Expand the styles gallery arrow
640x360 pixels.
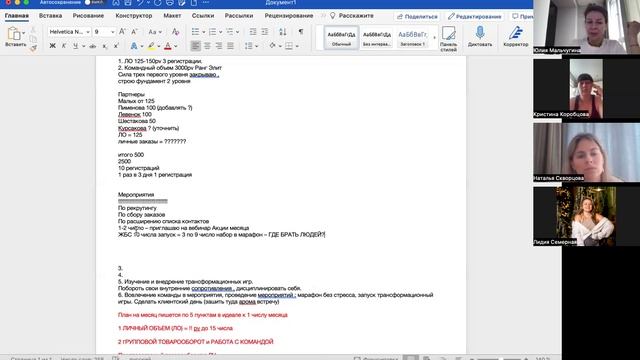click(x=434, y=38)
